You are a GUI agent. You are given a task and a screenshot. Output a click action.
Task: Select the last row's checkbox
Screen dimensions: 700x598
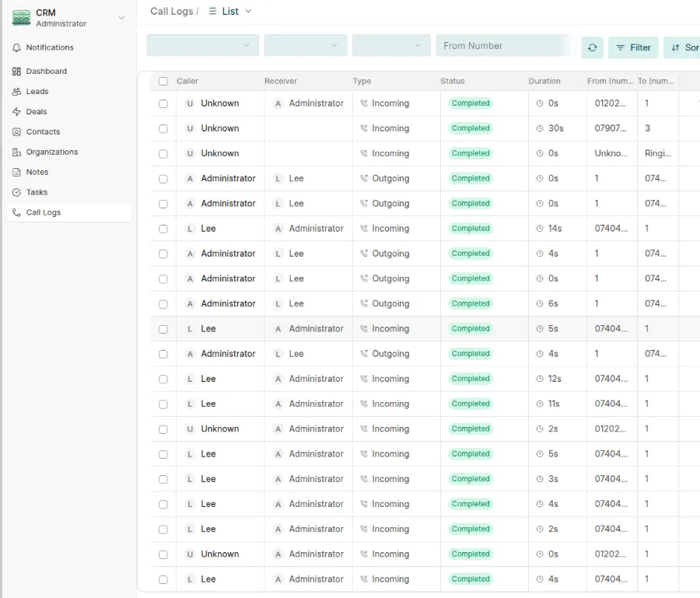(x=163, y=579)
